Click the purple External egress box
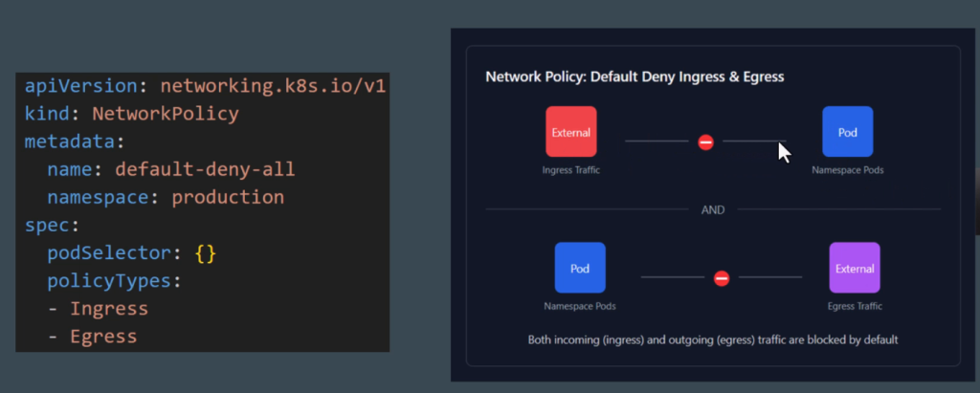This screenshot has width=980, height=393. pos(854,268)
